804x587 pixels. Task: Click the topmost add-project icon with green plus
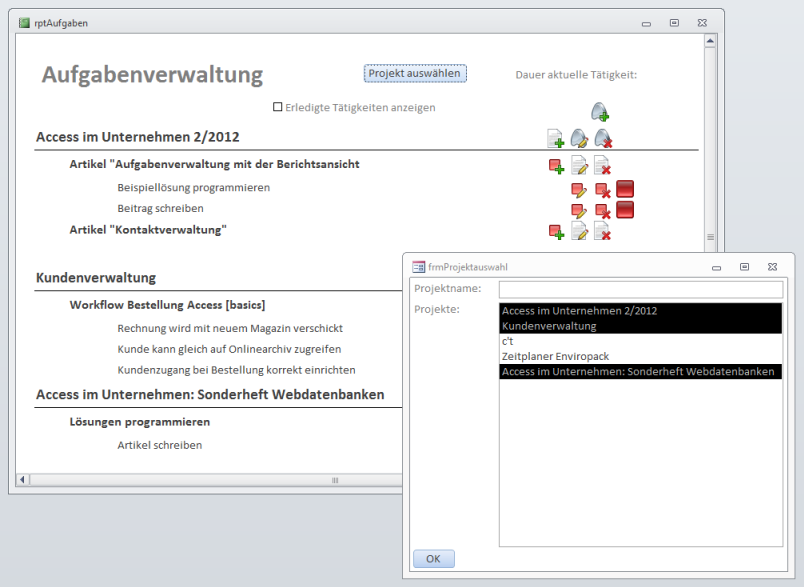599,112
